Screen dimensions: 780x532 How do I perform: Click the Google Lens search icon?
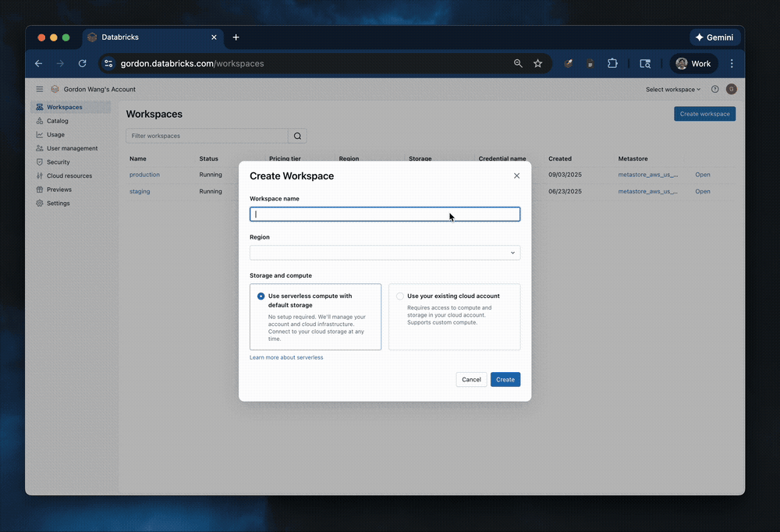click(645, 64)
